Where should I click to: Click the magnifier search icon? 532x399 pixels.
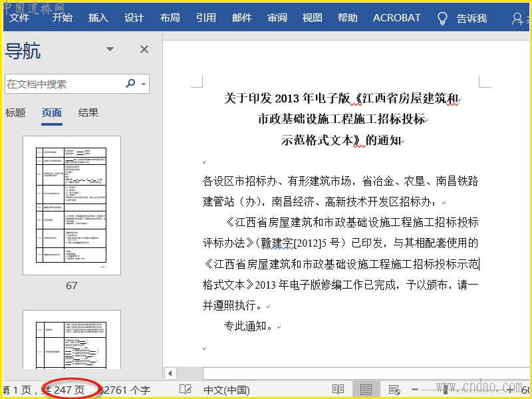tap(130, 83)
